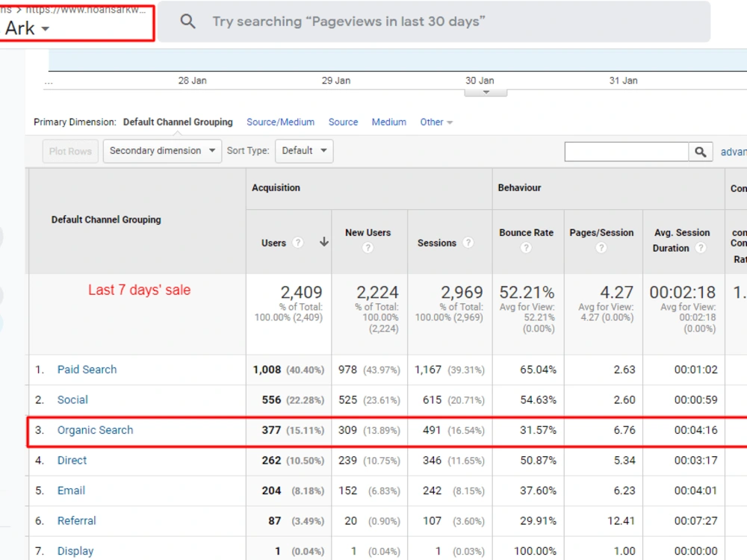The height and width of the screenshot is (560, 747).
Task: Open the Sort Type Default dropdown
Action: click(x=304, y=151)
